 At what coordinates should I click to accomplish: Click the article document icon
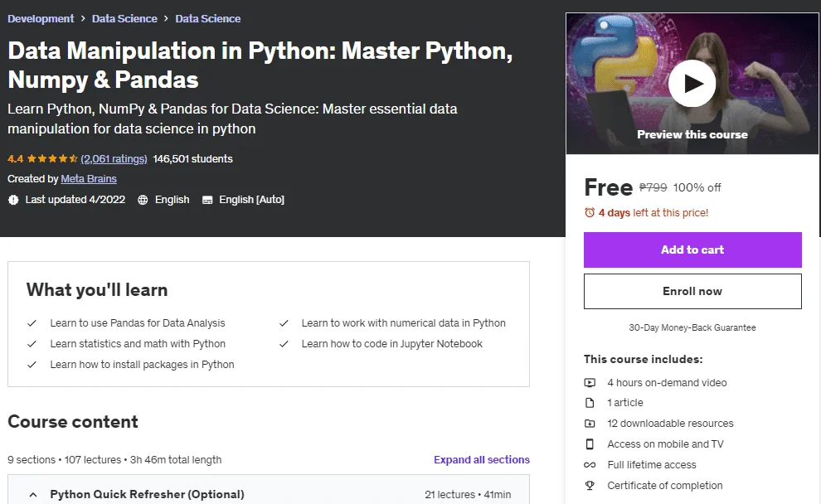pos(590,403)
